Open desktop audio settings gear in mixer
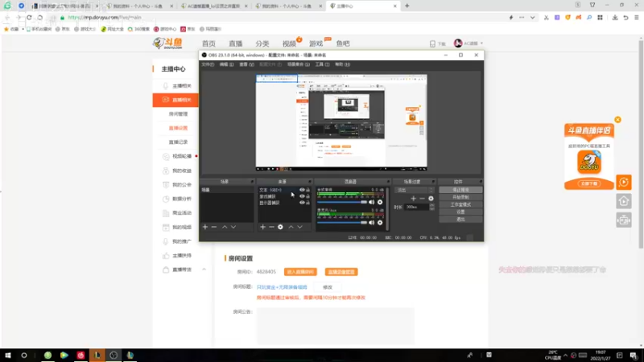644x362 pixels. [380, 202]
